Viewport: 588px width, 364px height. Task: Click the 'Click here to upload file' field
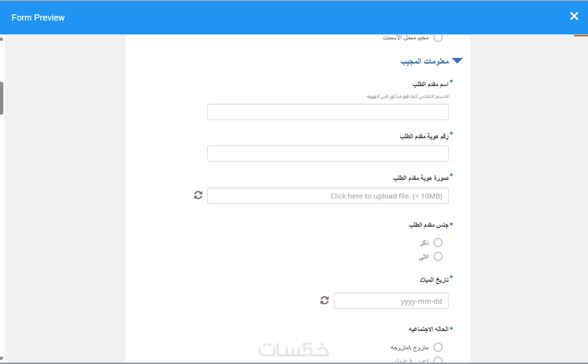[x=328, y=196]
